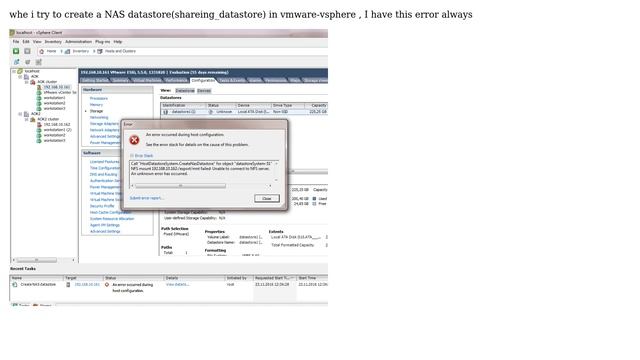Sort by Identification column header
The image size is (640, 360).
(x=183, y=105)
